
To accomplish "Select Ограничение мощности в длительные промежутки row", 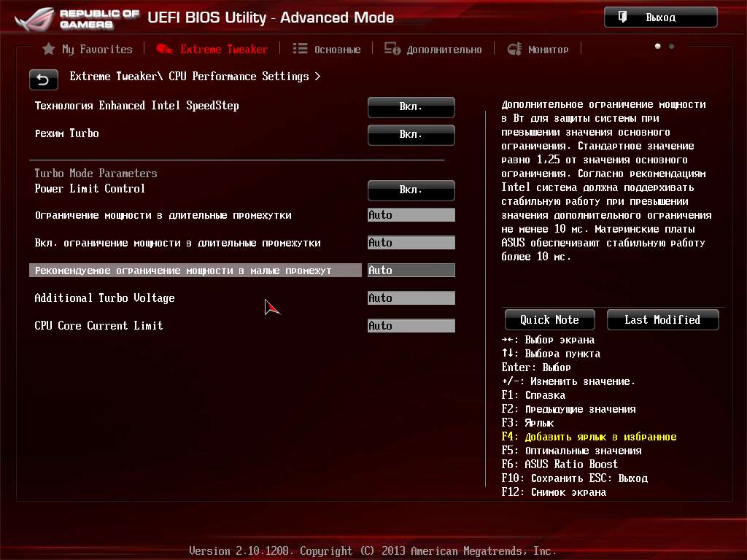I will [163, 215].
